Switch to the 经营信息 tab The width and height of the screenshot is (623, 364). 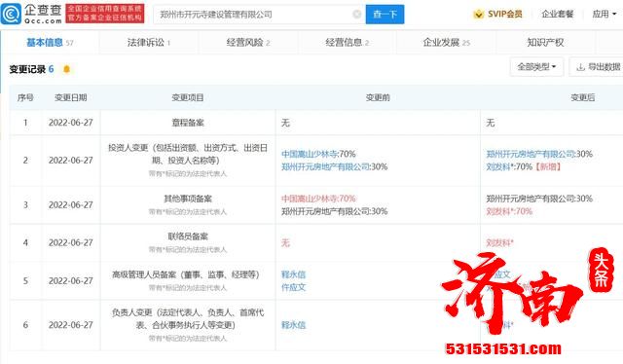(x=347, y=42)
